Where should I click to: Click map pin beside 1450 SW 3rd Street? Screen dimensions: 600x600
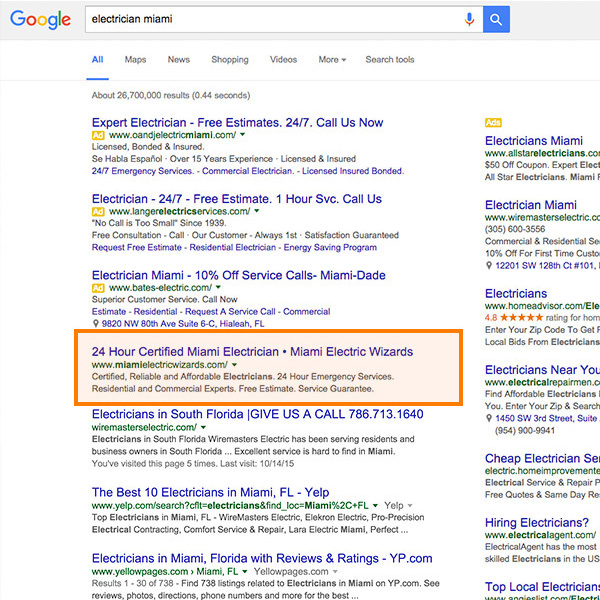coord(489,418)
